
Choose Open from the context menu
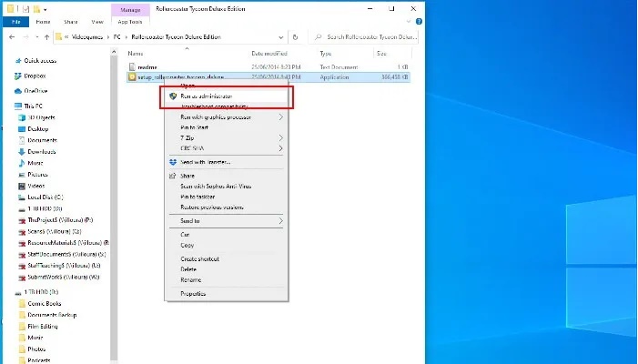click(187, 86)
